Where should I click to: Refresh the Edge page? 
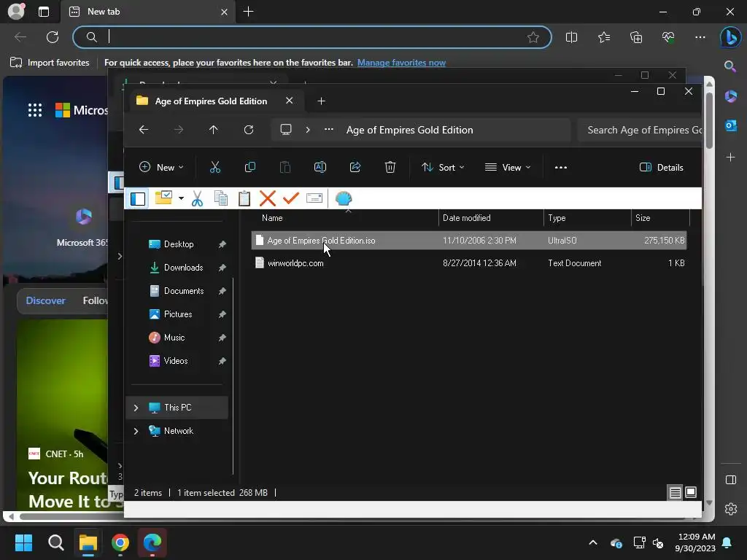point(53,37)
